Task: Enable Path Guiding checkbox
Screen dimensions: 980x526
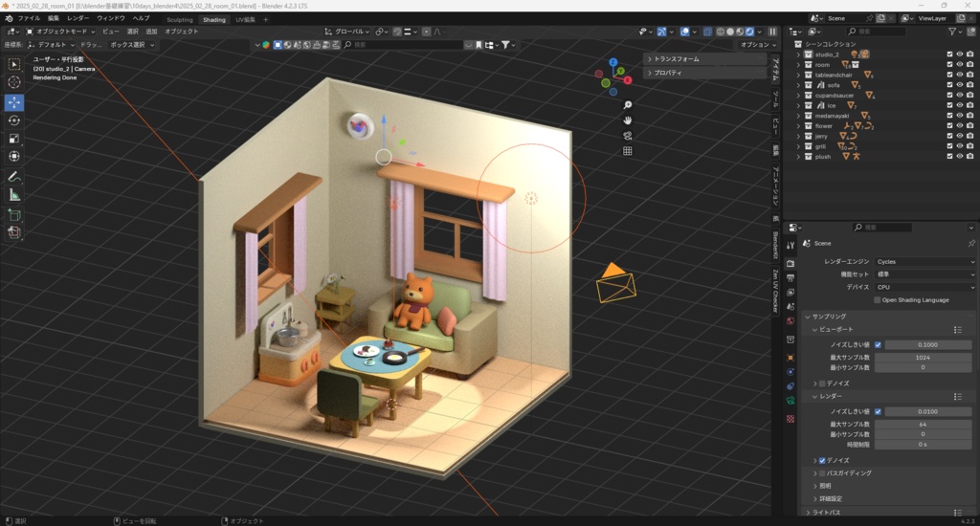Action: 822,472
